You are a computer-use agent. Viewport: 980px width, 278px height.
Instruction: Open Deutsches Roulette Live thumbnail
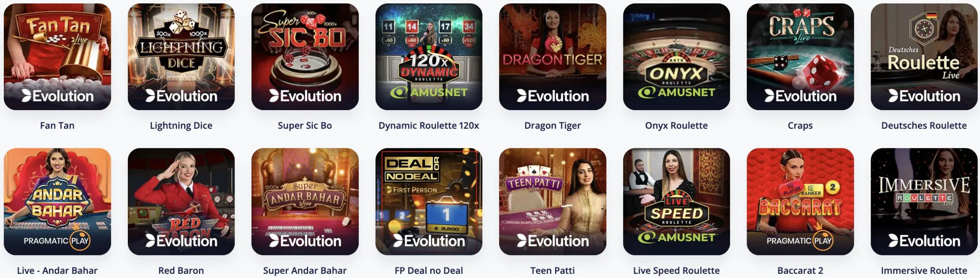tap(924, 57)
